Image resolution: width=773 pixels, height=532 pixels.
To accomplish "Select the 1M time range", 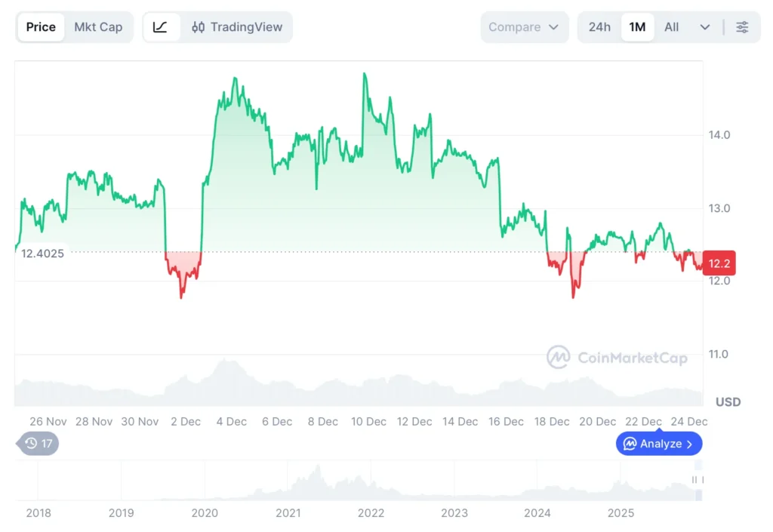I will [x=637, y=27].
